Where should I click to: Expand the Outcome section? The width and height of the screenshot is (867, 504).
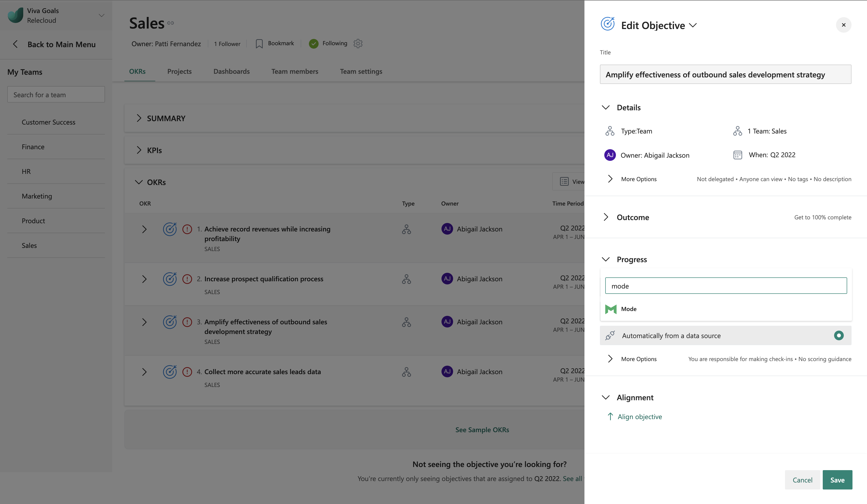[606, 217]
